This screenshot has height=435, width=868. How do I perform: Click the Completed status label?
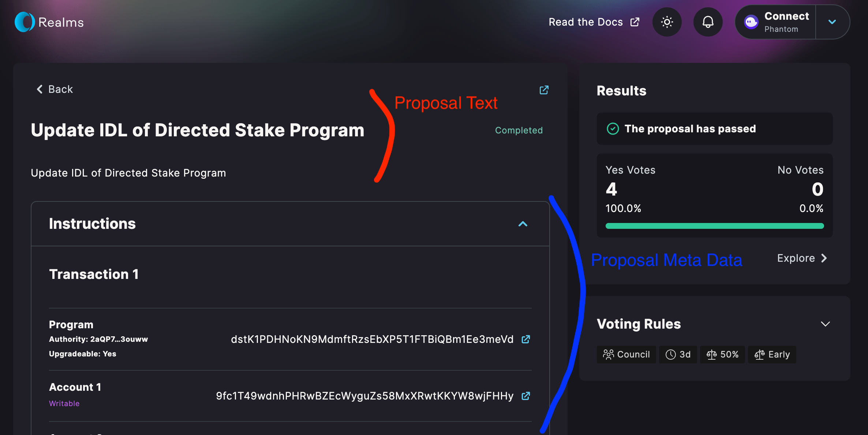(x=519, y=130)
